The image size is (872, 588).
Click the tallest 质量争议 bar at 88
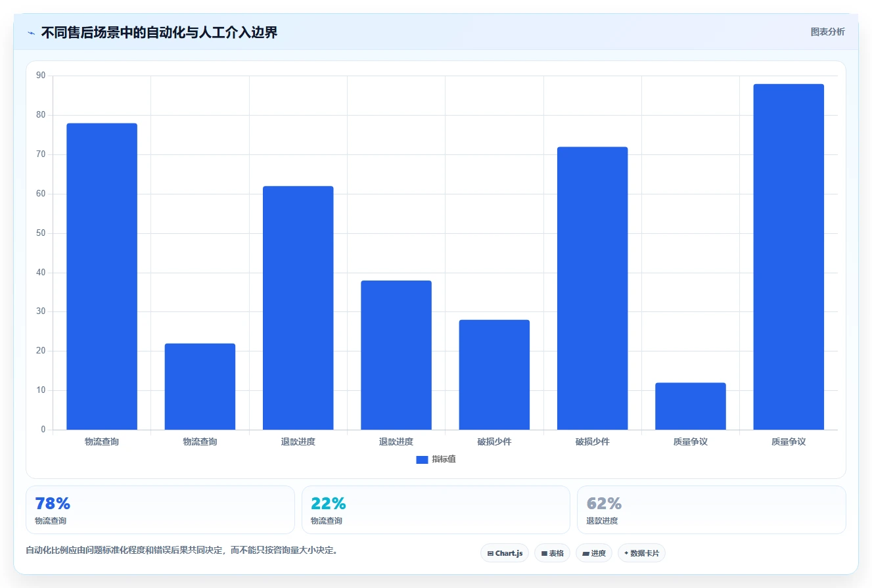[x=789, y=257]
